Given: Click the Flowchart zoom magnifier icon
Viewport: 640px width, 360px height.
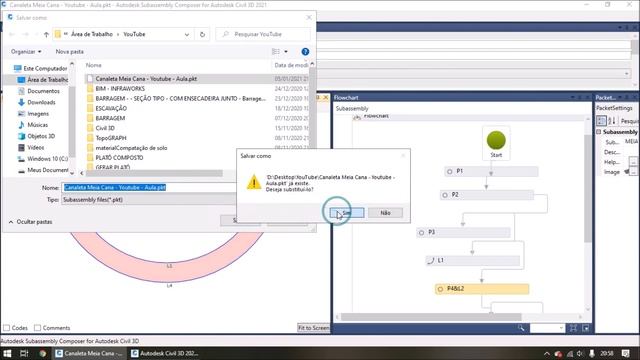Looking at the screenshot, I should 521,328.
